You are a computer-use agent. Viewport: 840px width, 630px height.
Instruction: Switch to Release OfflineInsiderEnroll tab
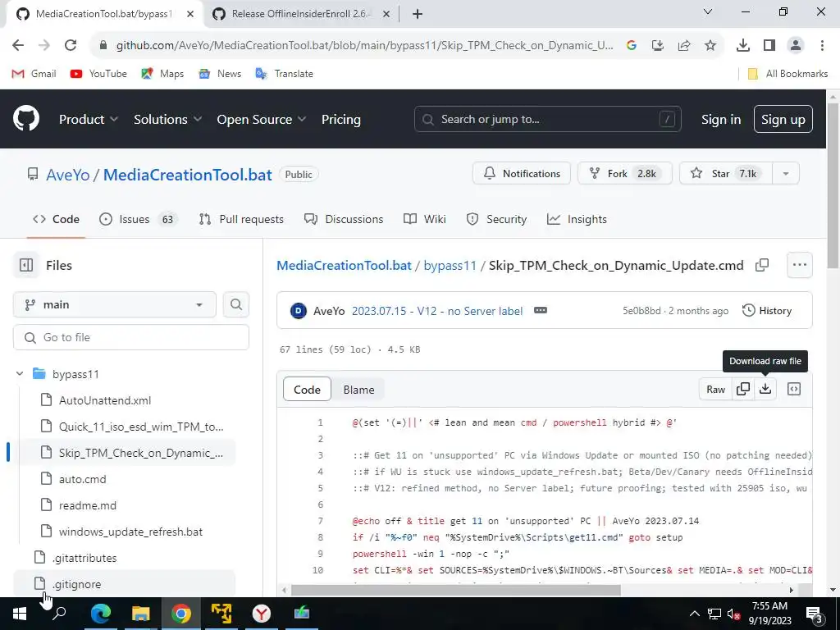click(300, 14)
